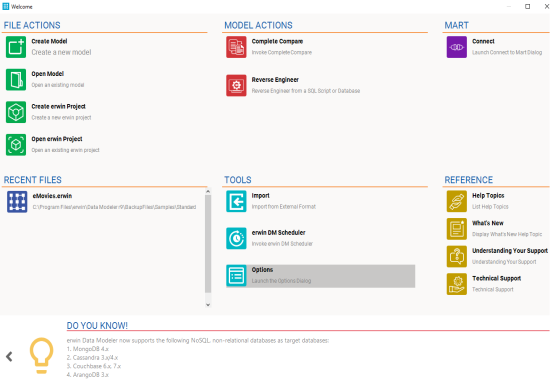
Task: Click the Create erwin Project cube icon
Action: (16, 112)
